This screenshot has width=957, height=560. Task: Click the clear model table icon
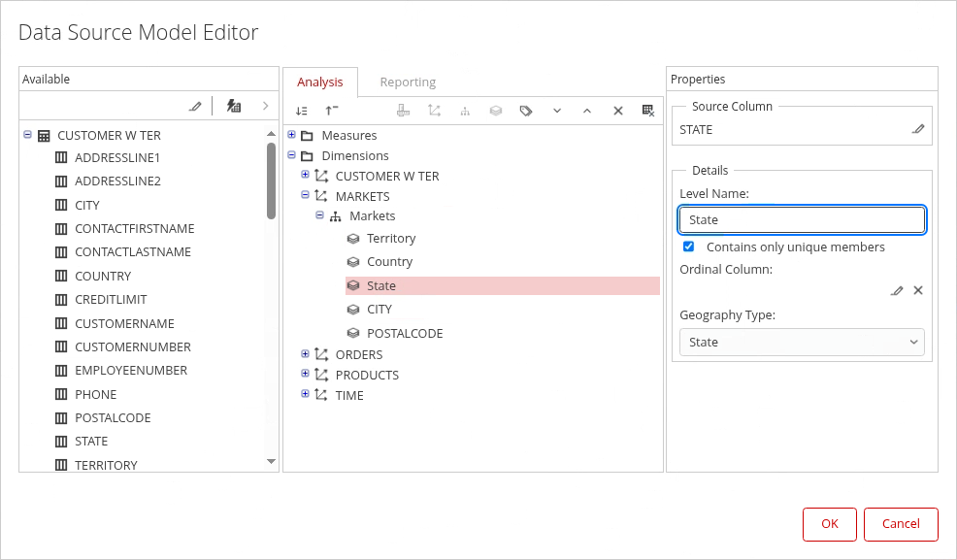coord(648,111)
